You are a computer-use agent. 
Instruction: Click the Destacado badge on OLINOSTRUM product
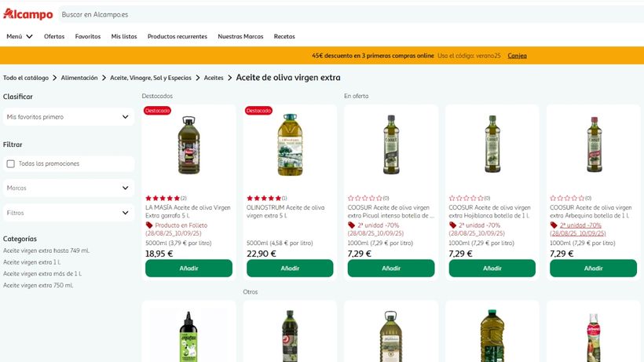pos(258,111)
